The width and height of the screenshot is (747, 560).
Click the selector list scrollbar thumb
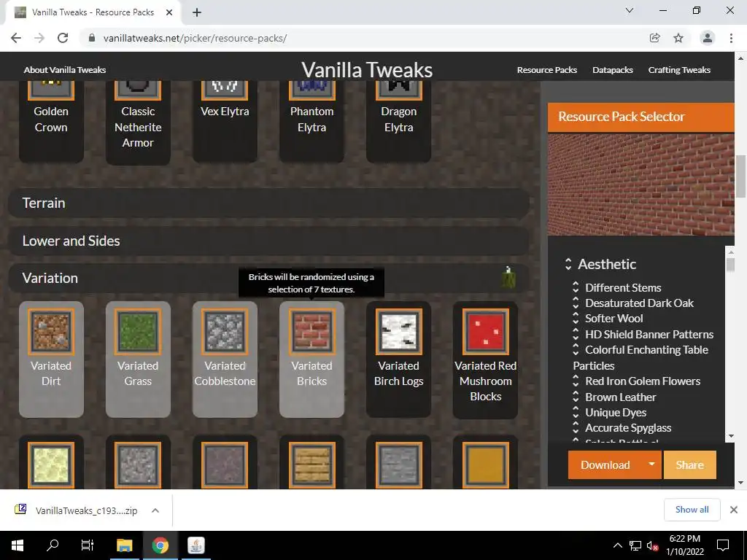pos(731,264)
